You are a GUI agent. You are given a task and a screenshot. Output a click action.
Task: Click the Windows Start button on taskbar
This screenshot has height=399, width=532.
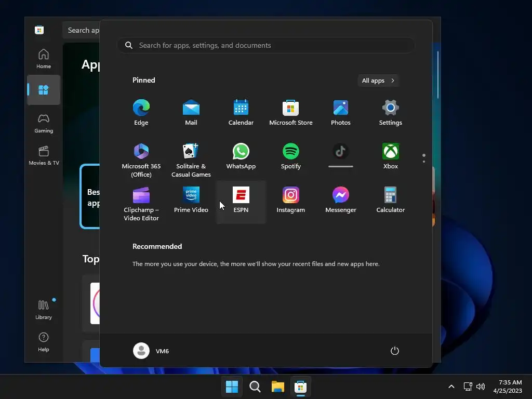pyautogui.click(x=232, y=387)
